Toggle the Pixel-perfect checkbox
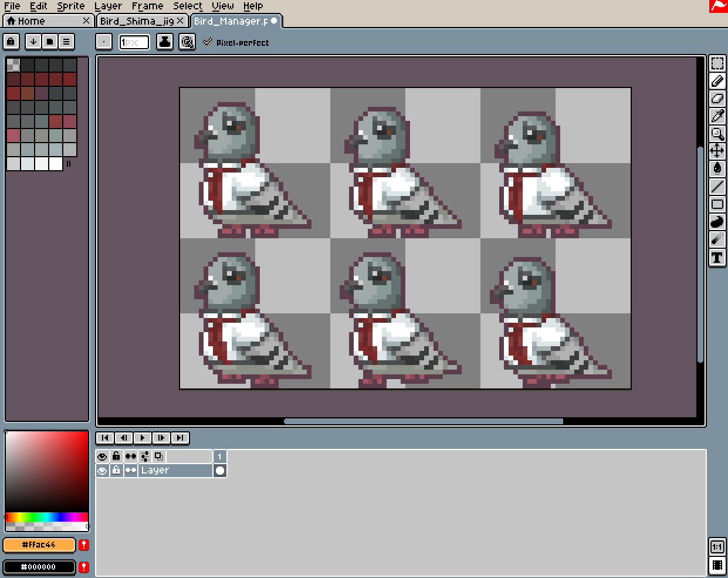Screen dimensions: 728x578 [208, 42]
